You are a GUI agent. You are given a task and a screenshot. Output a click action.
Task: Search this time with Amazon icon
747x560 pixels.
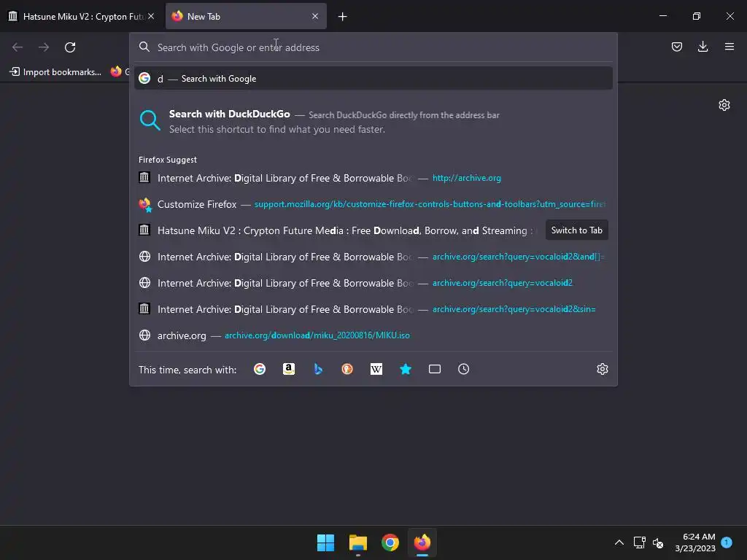click(289, 369)
